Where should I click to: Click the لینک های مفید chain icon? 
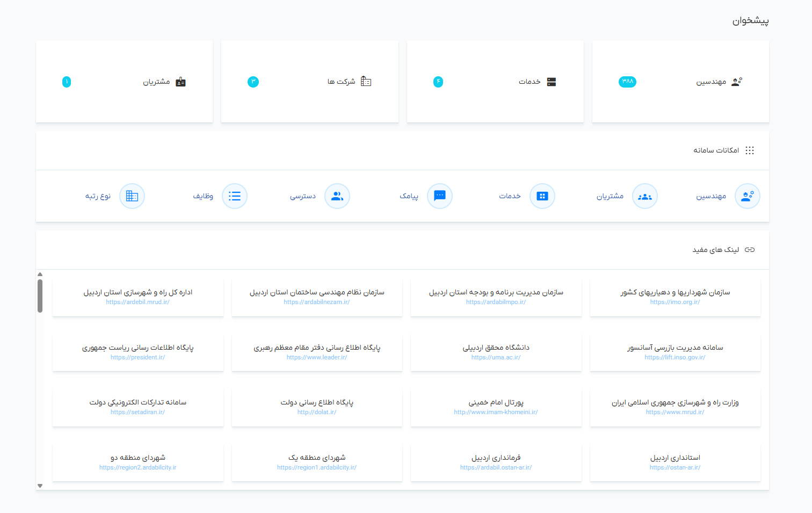click(750, 250)
